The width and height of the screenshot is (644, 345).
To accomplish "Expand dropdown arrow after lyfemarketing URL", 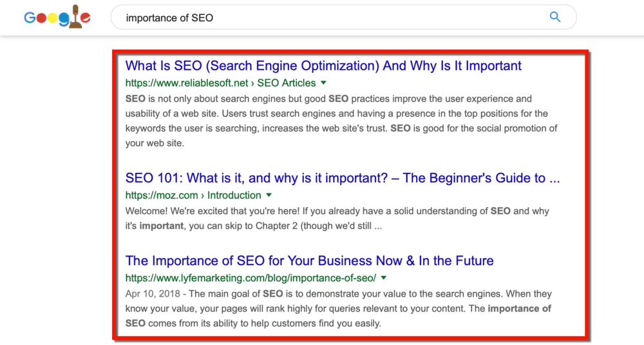I will pyautogui.click(x=384, y=277).
